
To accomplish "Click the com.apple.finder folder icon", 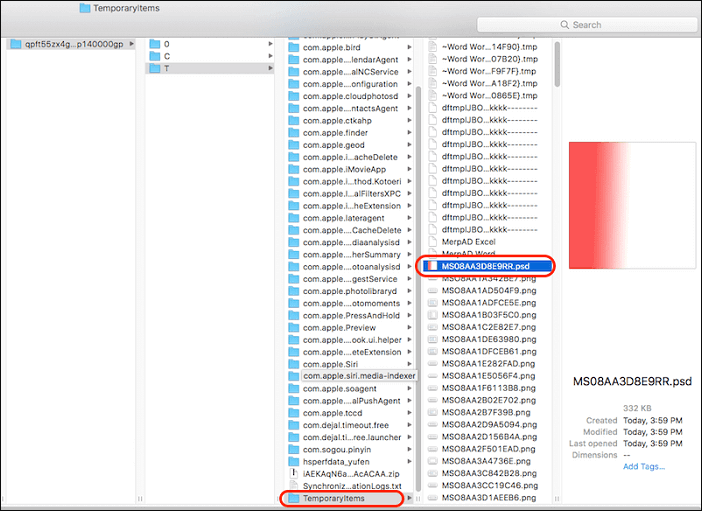I will pyautogui.click(x=294, y=132).
